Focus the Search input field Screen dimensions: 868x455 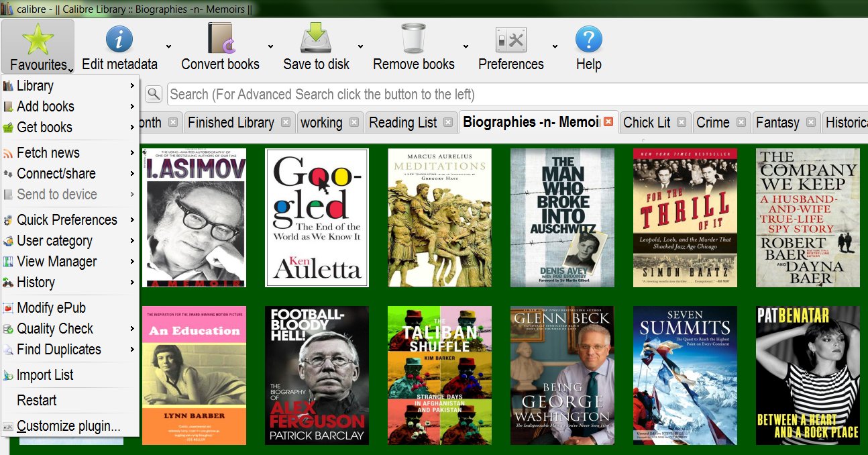(517, 94)
